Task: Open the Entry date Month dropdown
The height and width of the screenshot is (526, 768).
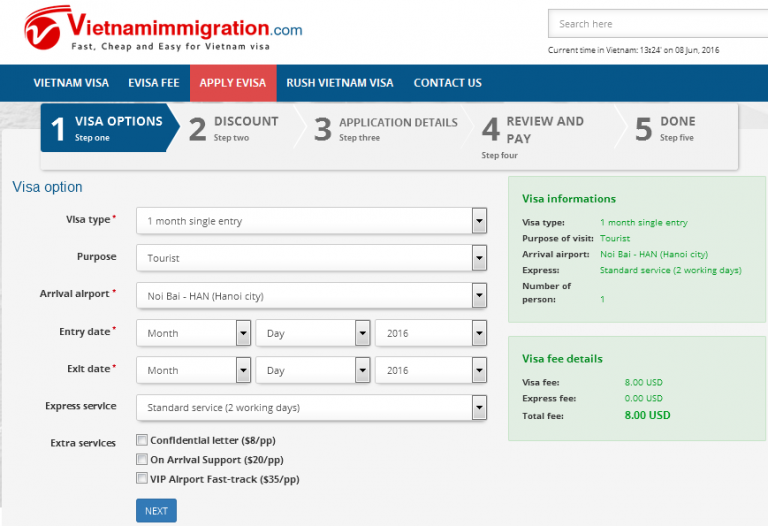Action: [193, 333]
